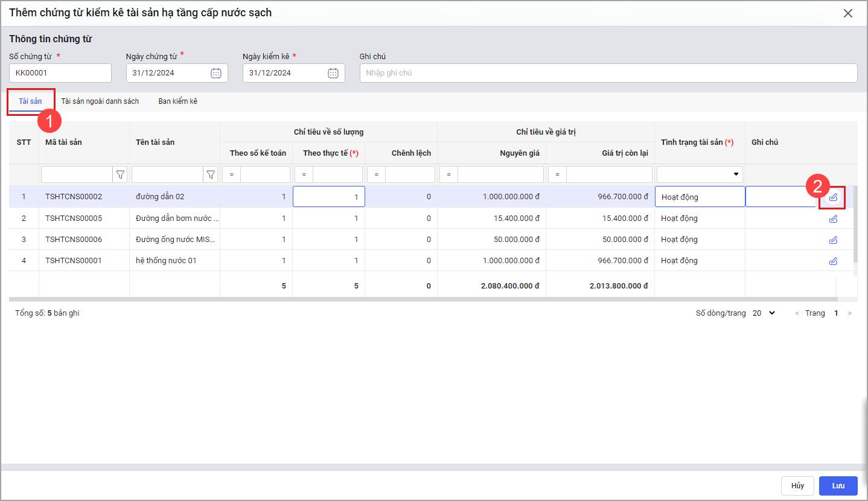Switch to Tài sản ngoài danh sách tab

pyautogui.click(x=100, y=101)
